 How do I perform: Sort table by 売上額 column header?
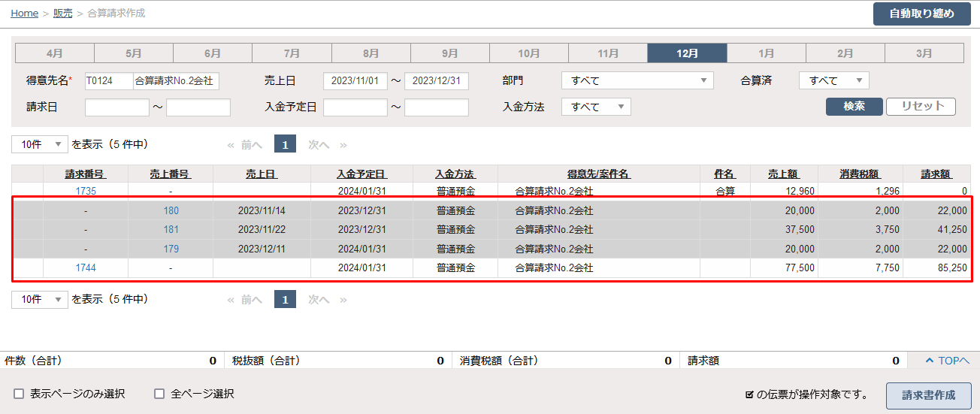(783, 174)
